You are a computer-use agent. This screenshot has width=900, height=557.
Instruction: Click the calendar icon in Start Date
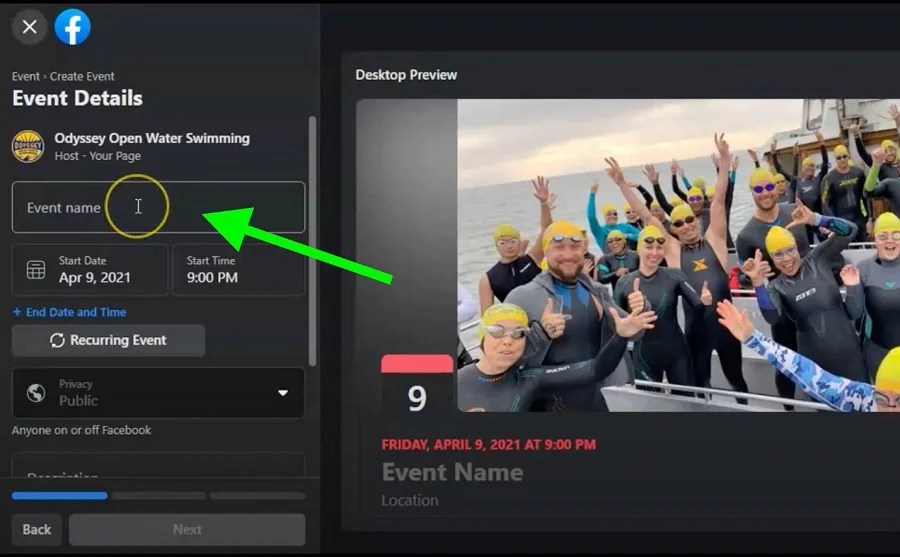pyautogui.click(x=36, y=270)
